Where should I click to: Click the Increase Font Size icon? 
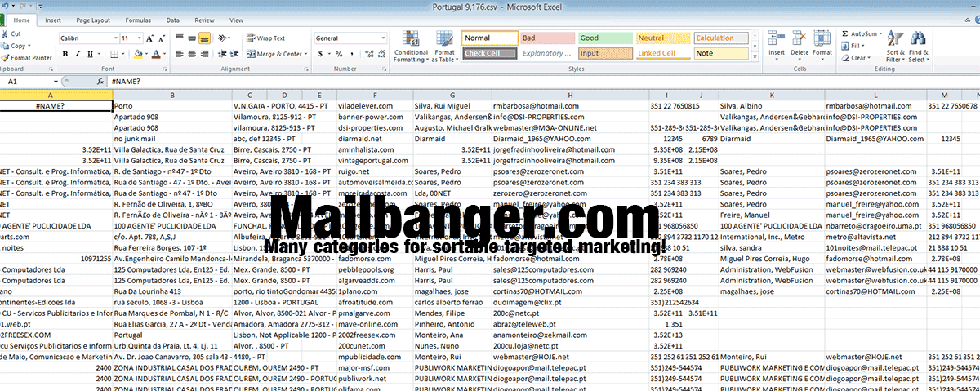149,38
